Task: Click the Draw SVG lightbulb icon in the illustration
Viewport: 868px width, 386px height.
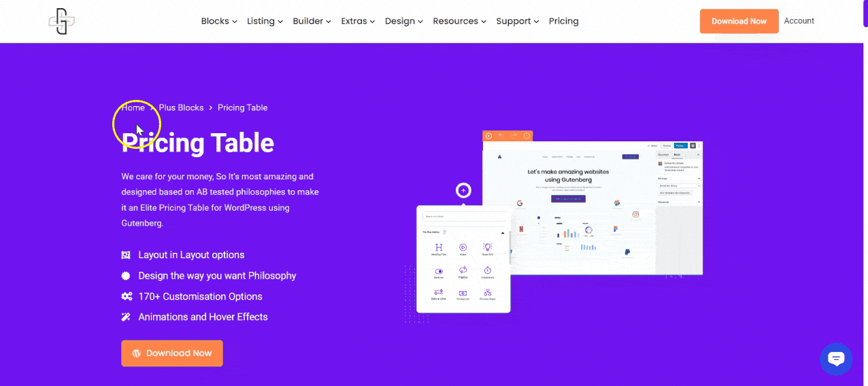Action: point(487,247)
